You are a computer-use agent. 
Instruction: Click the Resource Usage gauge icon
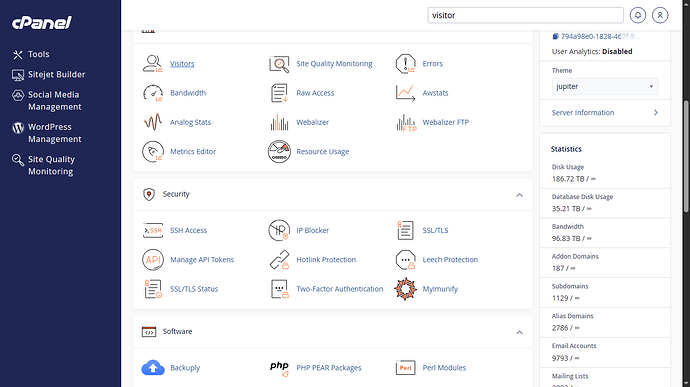click(279, 151)
